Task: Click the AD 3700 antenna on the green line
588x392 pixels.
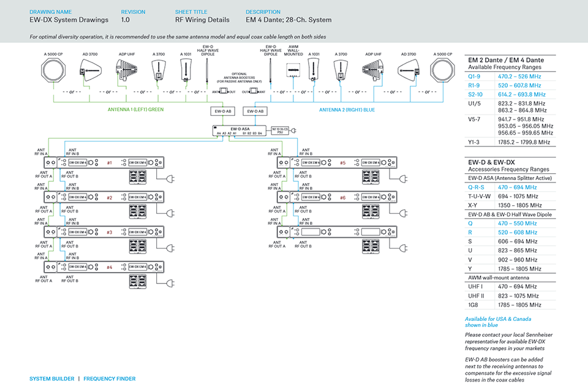Action: 90,70
